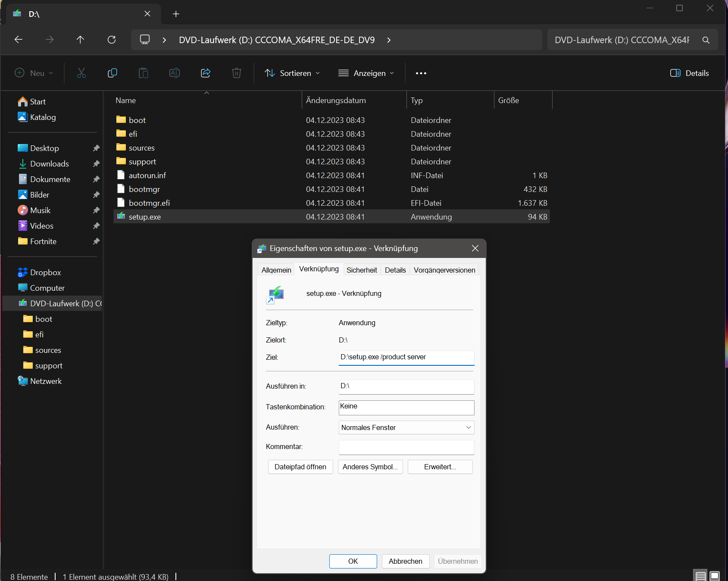Select sources subfolder in navigation tree
The height and width of the screenshot is (581, 728).
42,350
